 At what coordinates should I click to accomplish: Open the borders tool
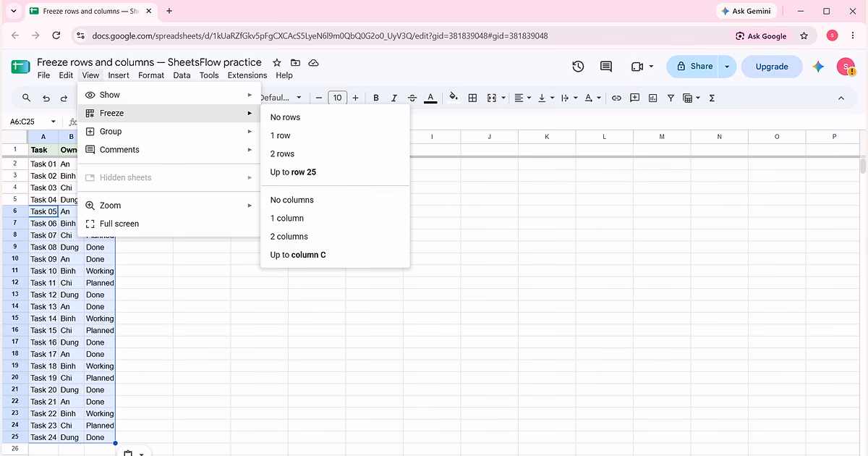pyautogui.click(x=472, y=98)
